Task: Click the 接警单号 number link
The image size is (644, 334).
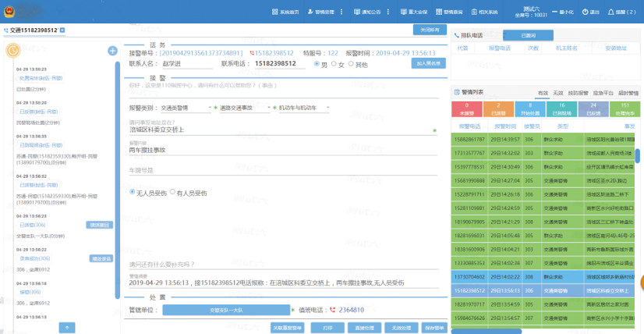Action: [x=201, y=53]
